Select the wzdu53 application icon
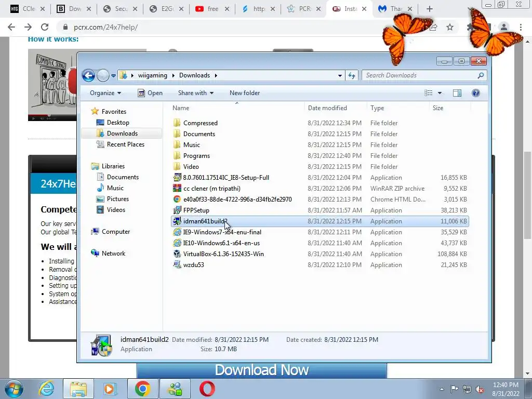Viewport: 532px width, 399px height. click(x=177, y=264)
